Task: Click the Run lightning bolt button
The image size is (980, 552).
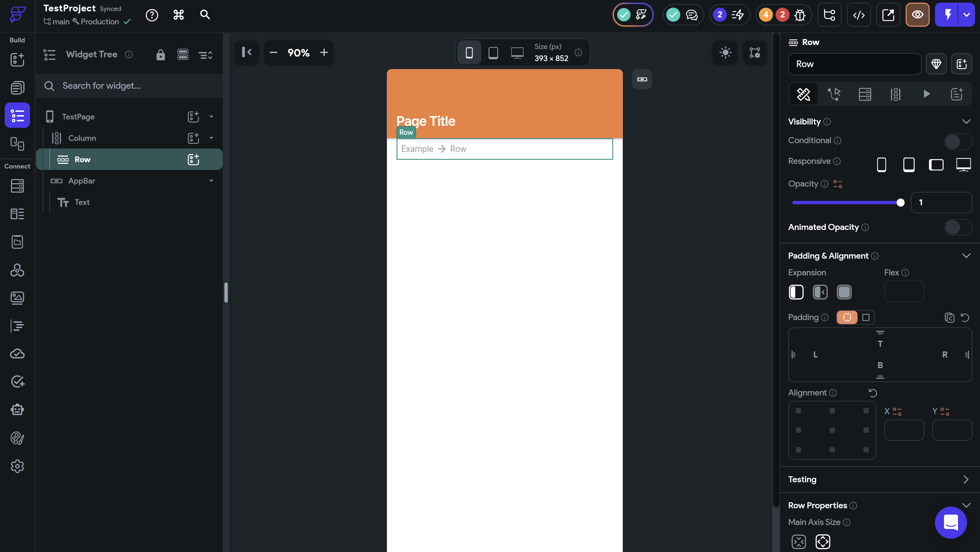Action: coord(947,15)
